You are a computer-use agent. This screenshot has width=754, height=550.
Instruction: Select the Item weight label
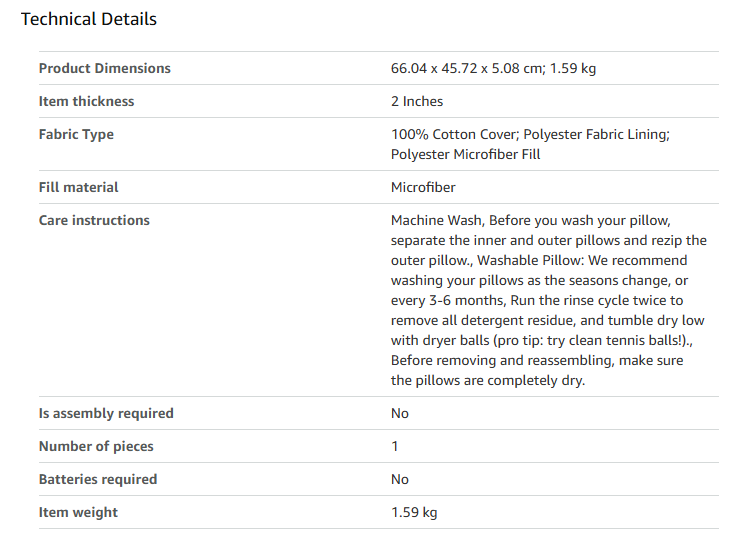point(78,512)
